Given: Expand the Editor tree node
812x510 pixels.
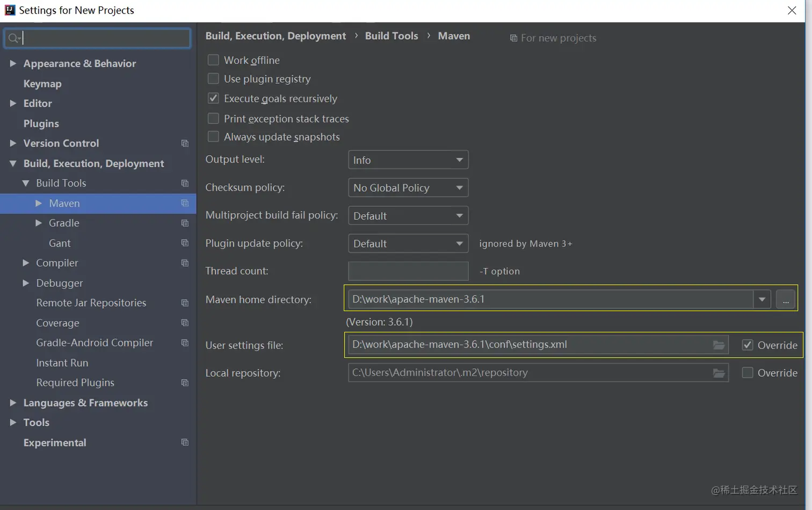Looking at the screenshot, I should tap(13, 103).
